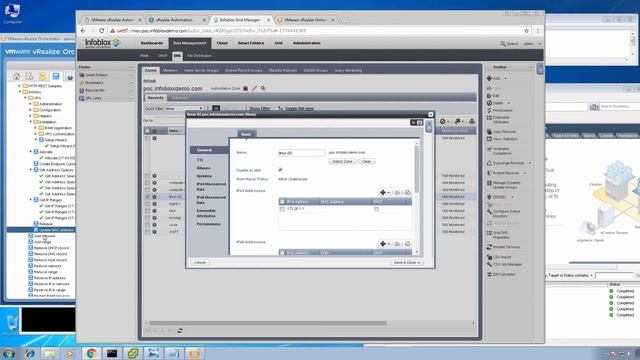Click Hostname Compliance in the Toolbar panel

tap(502, 151)
